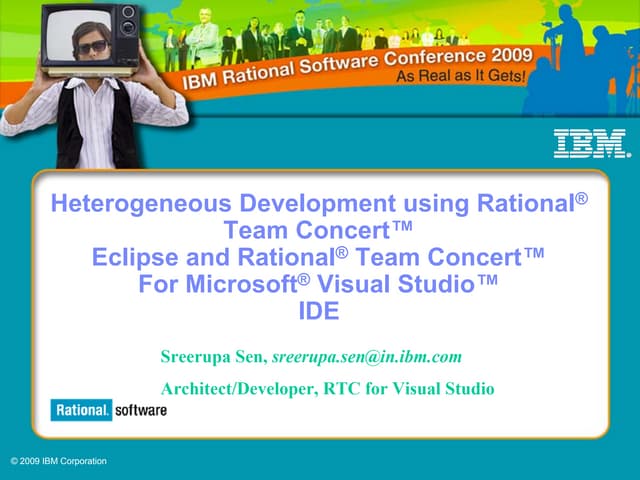Click the presenter name "Sreerupa Sen"

click(x=212, y=356)
